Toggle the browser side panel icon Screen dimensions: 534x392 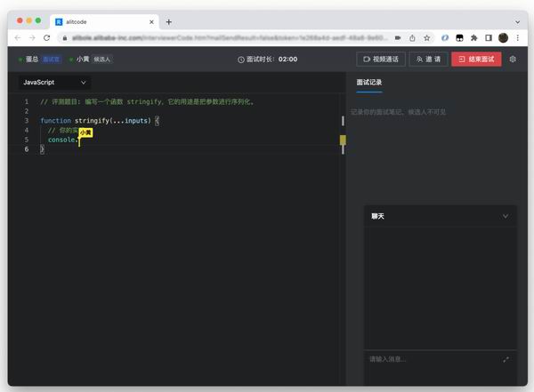click(x=489, y=38)
